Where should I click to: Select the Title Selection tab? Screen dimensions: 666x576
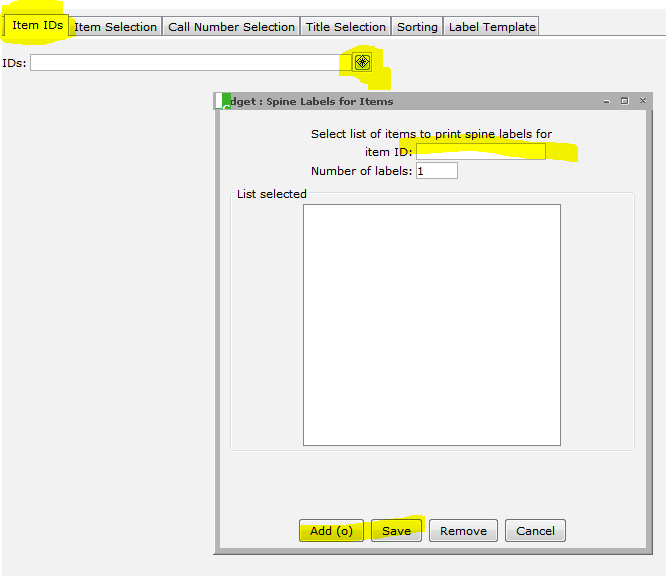(345, 27)
